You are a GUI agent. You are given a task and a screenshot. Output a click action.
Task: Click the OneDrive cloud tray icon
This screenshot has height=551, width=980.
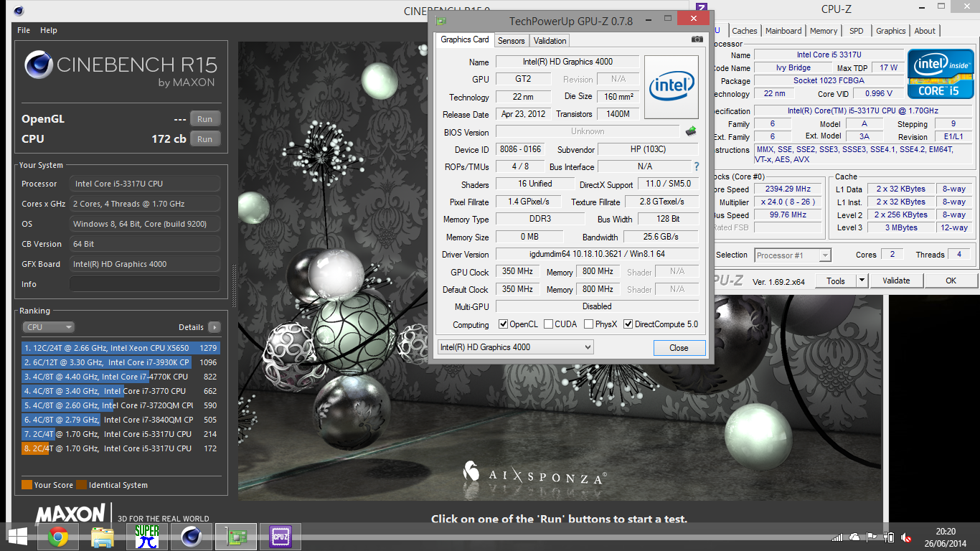(x=854, y=537)
